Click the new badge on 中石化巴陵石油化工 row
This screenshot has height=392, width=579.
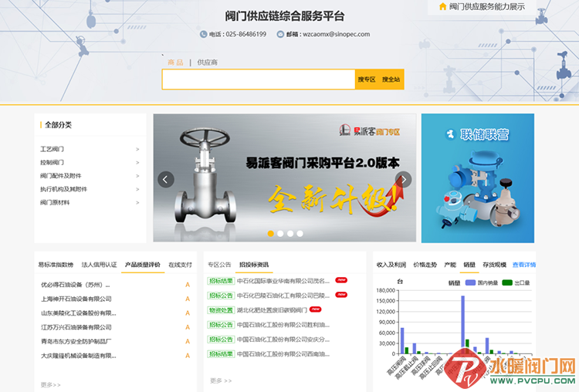(x=341, y=295)
